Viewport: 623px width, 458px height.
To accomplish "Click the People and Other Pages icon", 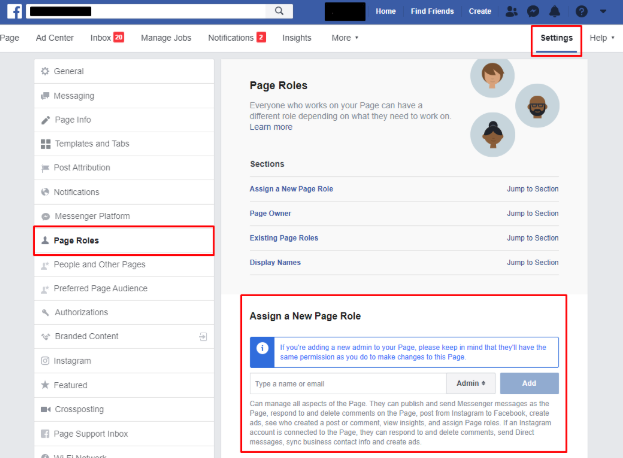I will (x=45, y=265).
